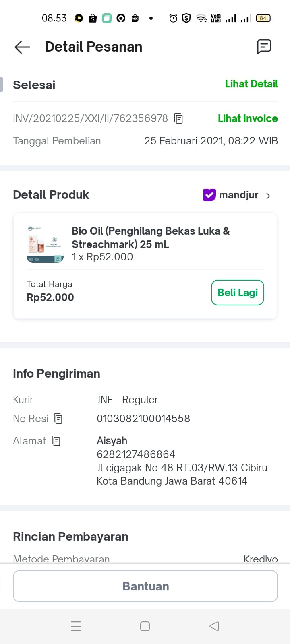
Task: Tap the Wi-Fi icon in status bar
Action: click(201, 18)
